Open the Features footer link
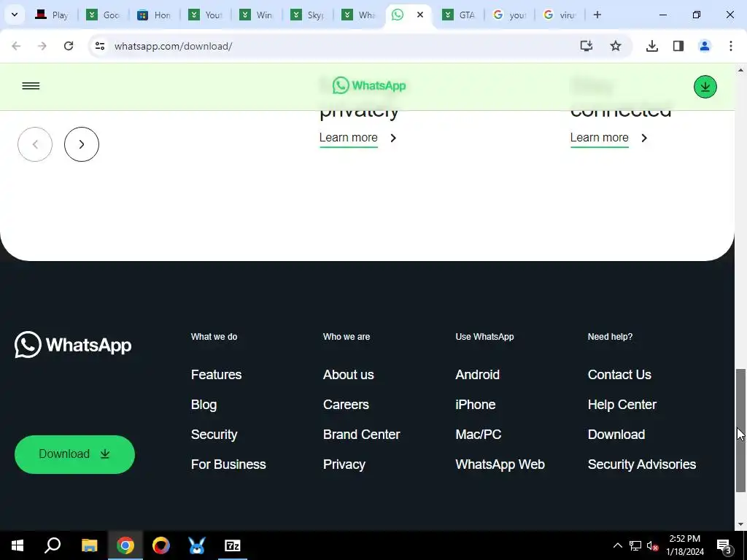Image resolution: width=747 pixels, height=560 pixels. click(x=216, y=375)
